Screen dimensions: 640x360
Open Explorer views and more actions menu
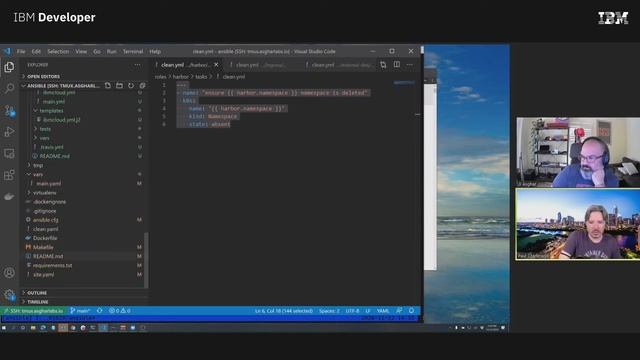(138, 65)
